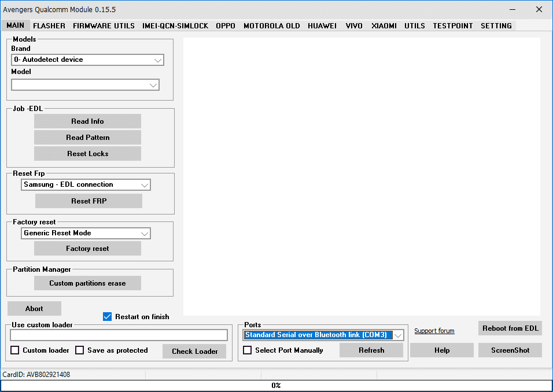553x392 pixels.
Task: Click Custom partitions erase
Action: pyautogui.click(x=87, y=283)
